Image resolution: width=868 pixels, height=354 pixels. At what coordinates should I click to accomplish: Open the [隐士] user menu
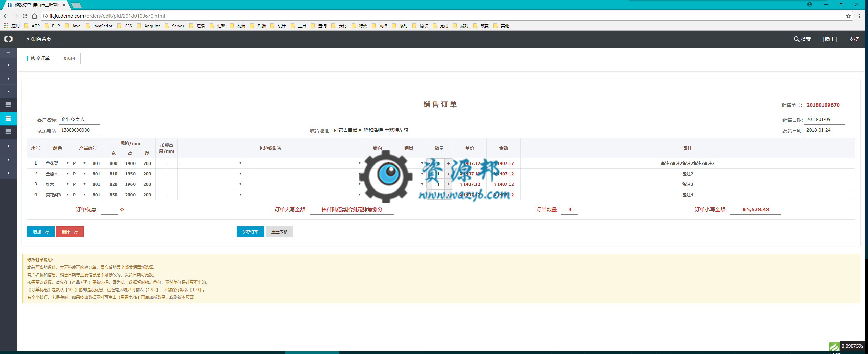[830, 39]
